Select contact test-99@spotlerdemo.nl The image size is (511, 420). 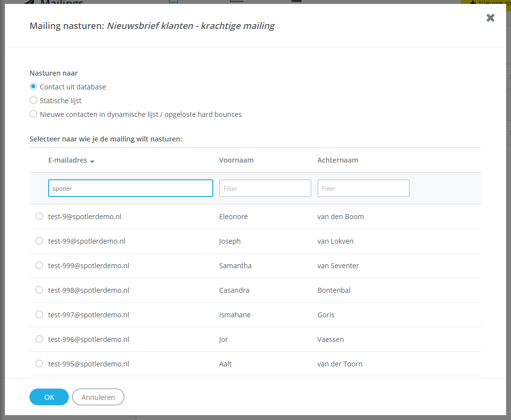click(39, 240)
